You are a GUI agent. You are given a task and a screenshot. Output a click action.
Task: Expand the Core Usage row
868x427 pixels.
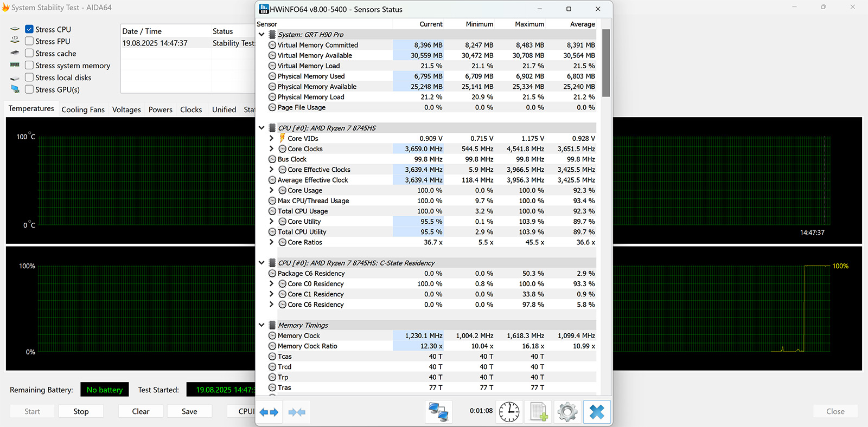[272, 190]
